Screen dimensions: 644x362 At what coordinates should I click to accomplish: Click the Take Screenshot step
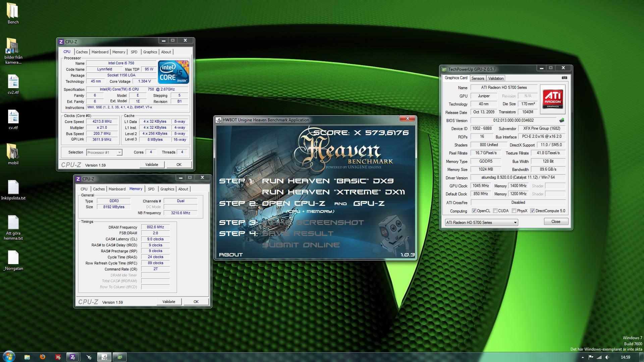point(313,223)
